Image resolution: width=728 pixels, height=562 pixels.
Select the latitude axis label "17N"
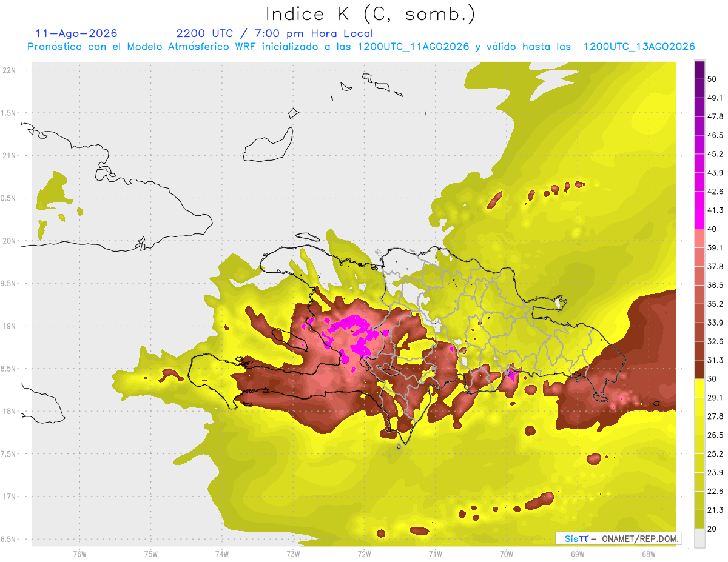coord(10,497)
